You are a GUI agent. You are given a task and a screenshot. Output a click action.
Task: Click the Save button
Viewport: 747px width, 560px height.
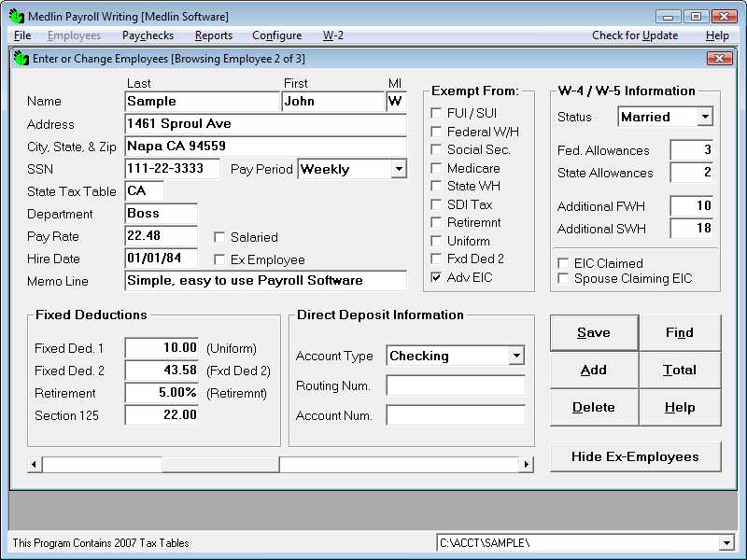tap(594, 332)
